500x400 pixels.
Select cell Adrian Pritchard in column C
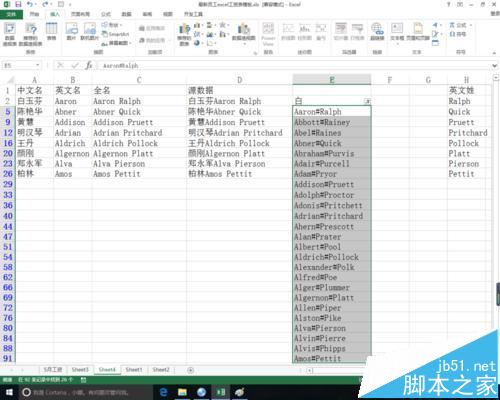coord(139,133)
